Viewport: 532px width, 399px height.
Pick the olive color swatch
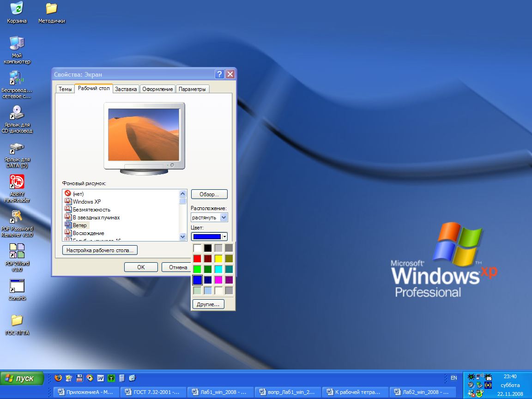(x=229, y=259)
